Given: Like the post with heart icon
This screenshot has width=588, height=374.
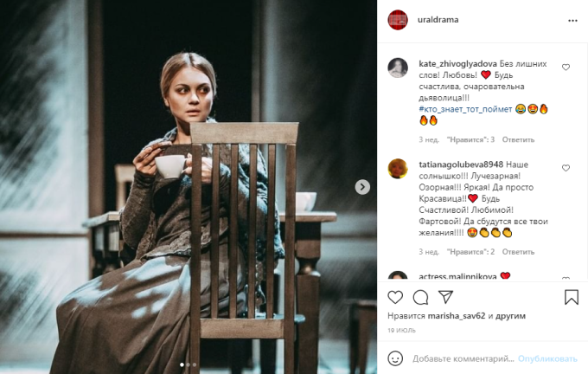Looking at the screenshot, I should [x=395, y=298].
